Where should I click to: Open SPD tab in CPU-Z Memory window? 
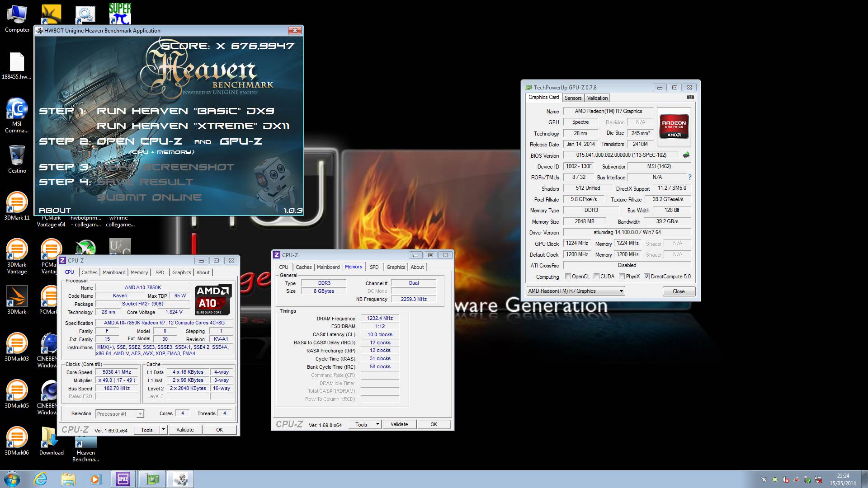click(x=374, y=267)
